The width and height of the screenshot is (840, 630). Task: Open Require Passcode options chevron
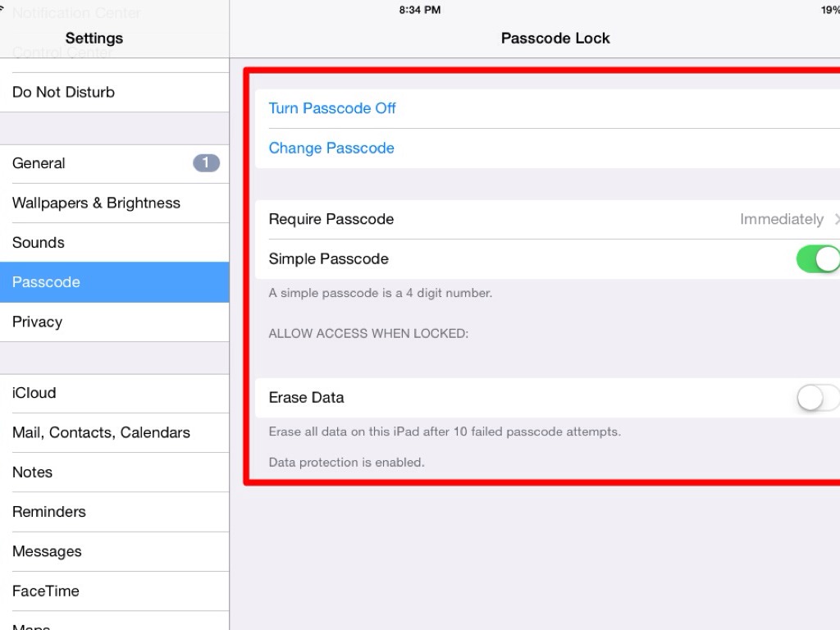pyautogui.click(x=836, y=220)
